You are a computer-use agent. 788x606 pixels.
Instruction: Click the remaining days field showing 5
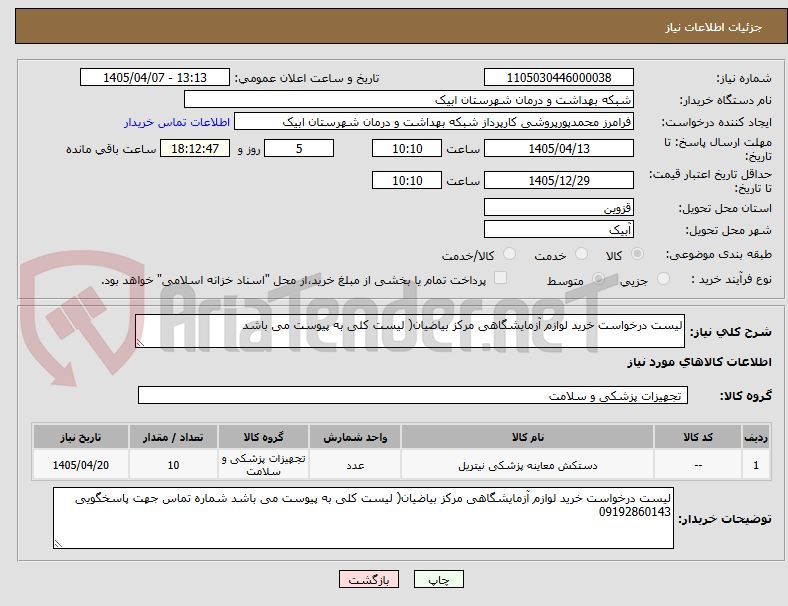coord(299,149)
